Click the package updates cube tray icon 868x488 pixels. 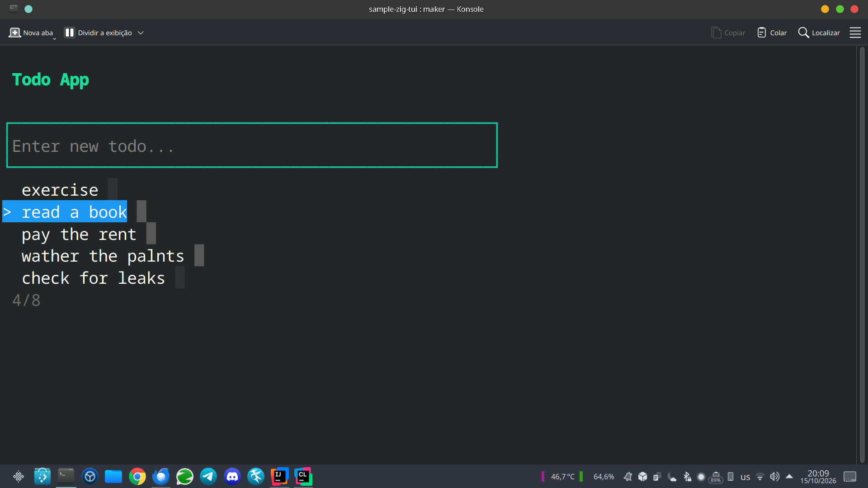643,477
